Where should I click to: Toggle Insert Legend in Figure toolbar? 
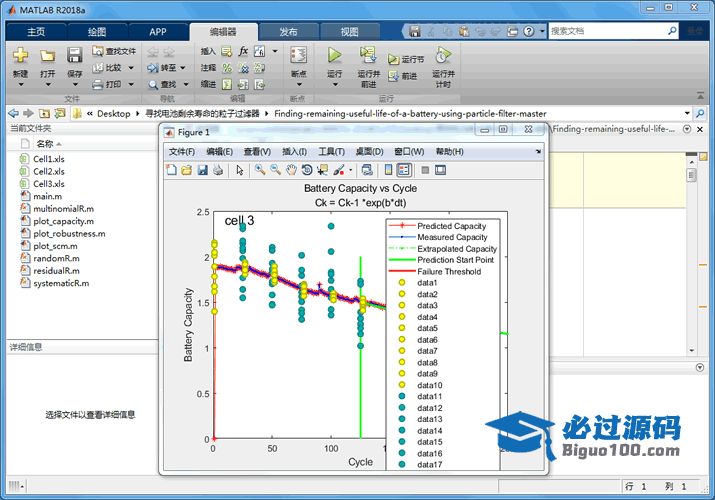tap(404, 170)
